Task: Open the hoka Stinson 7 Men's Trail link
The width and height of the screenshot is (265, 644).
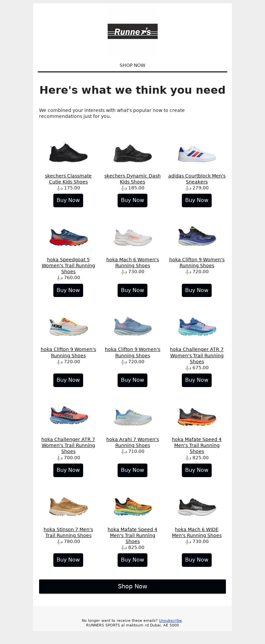Action: (x=68, y=532)
